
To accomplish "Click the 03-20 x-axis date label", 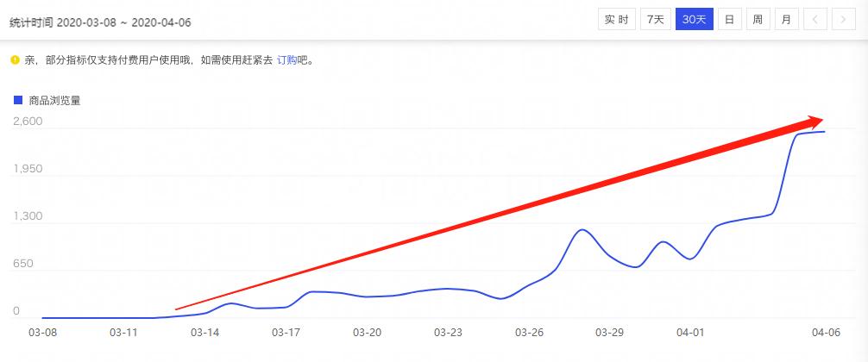I will click(x=368, y=332).
